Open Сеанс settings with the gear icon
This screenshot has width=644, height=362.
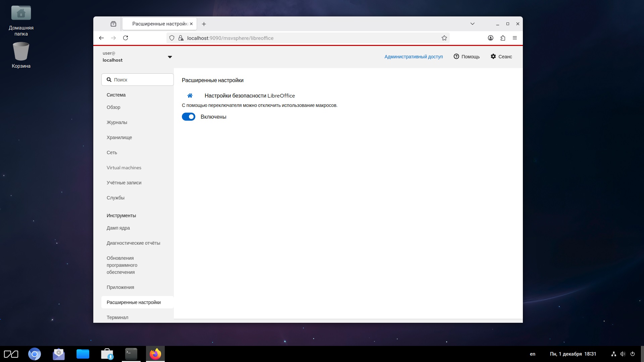click(x=501, y=57)
